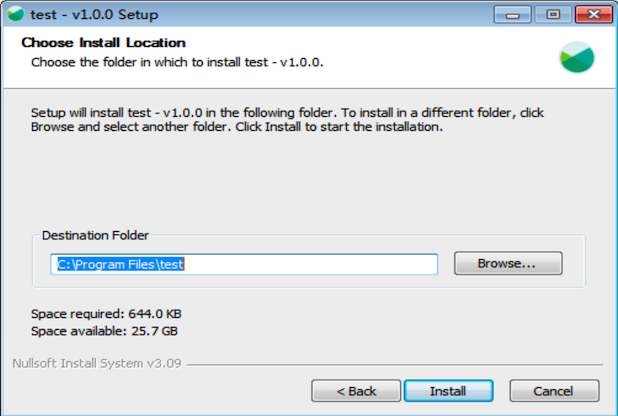
Task: Click the test app icon in title bar
Action: click(x=16, y=15)
